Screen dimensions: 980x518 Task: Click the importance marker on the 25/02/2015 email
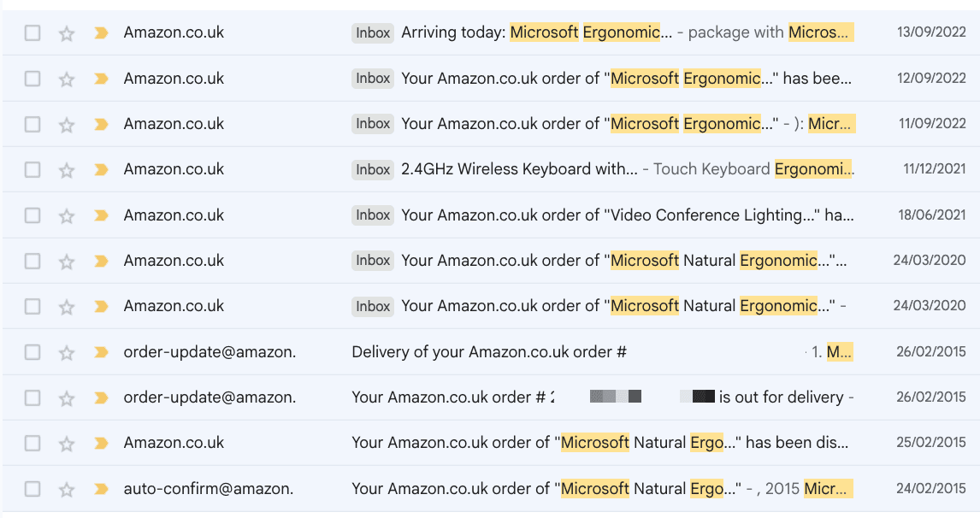(100, 443)
